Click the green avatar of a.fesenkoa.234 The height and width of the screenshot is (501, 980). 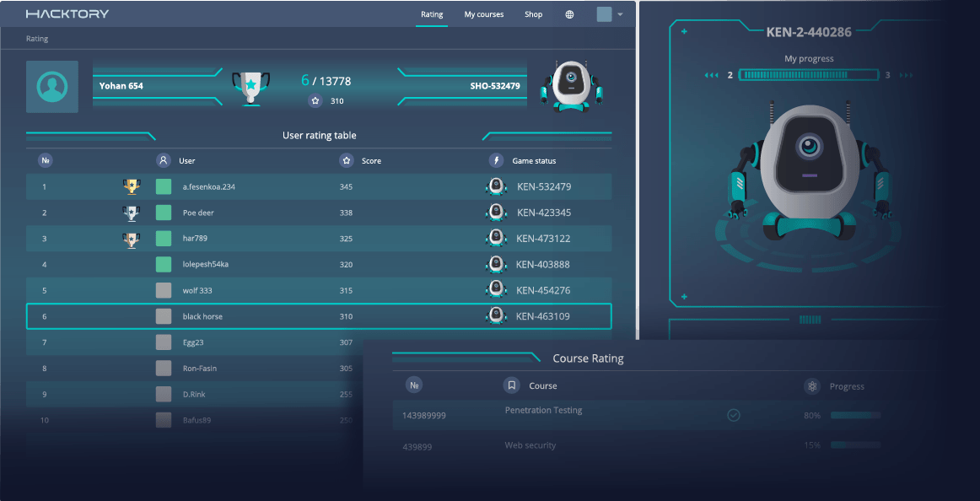[x=164, y=186]
